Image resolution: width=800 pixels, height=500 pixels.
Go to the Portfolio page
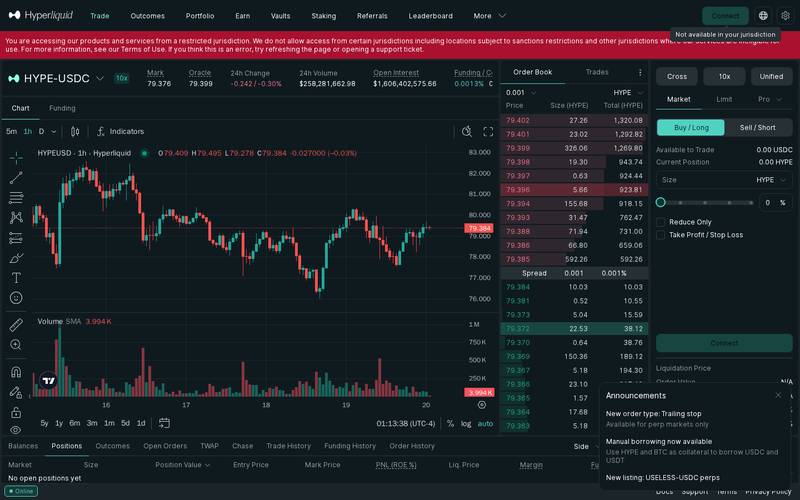click(200, 16)
